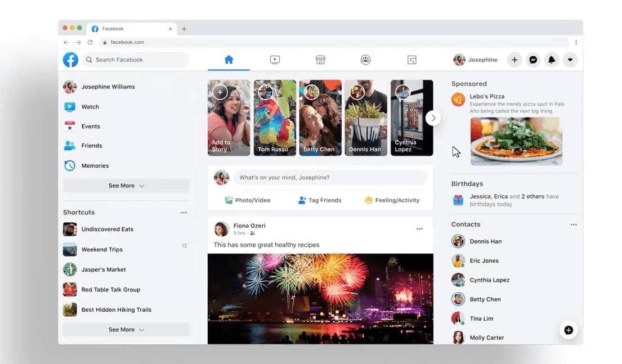The image size is (622, 364).
Task: Open the Marketplace tab icon
Action: (320, 60)
